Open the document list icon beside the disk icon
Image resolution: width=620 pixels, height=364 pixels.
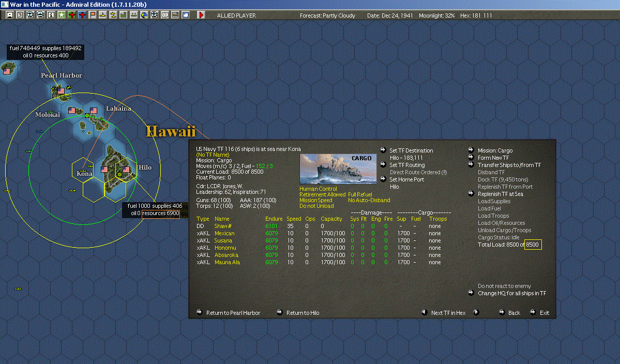(x=20, y=15)
